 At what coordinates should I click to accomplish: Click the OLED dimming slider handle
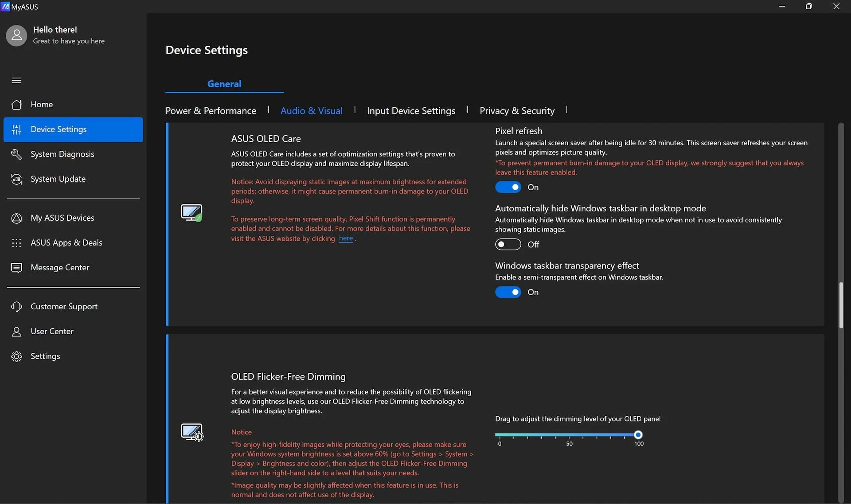click(x=638, y=435)
